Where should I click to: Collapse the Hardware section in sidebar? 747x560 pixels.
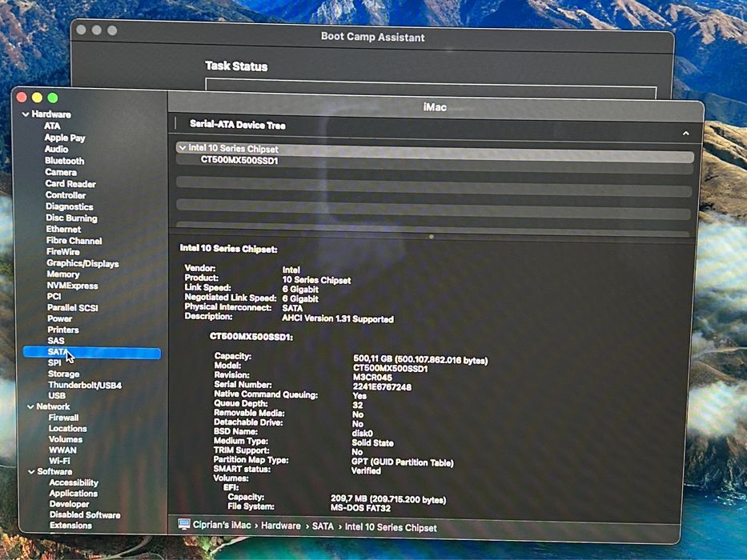click(26, 114)
